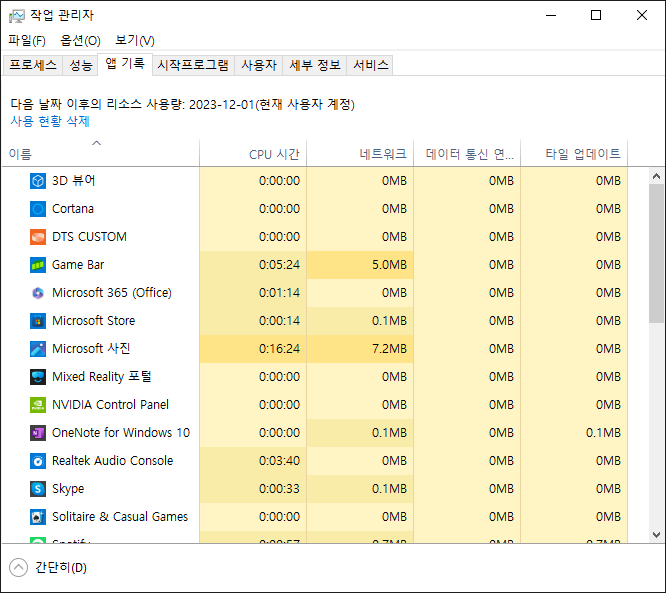Switch to the 사용자 tab

pos(259,65)
